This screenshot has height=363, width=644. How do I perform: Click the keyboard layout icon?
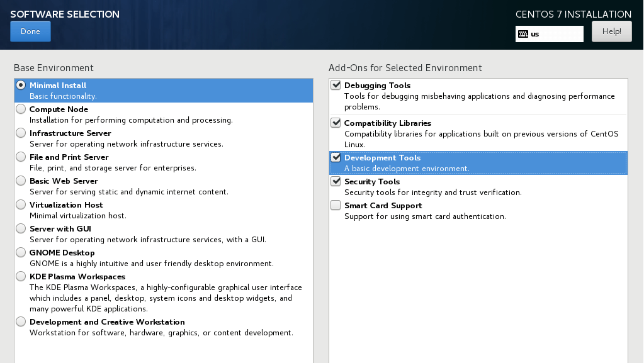click(523, 34)
